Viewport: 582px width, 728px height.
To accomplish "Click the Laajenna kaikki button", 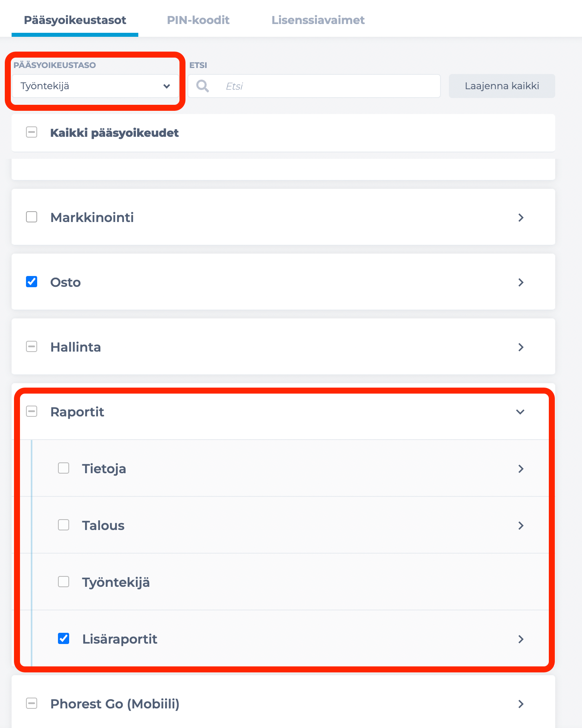I will tap(502, 86).
